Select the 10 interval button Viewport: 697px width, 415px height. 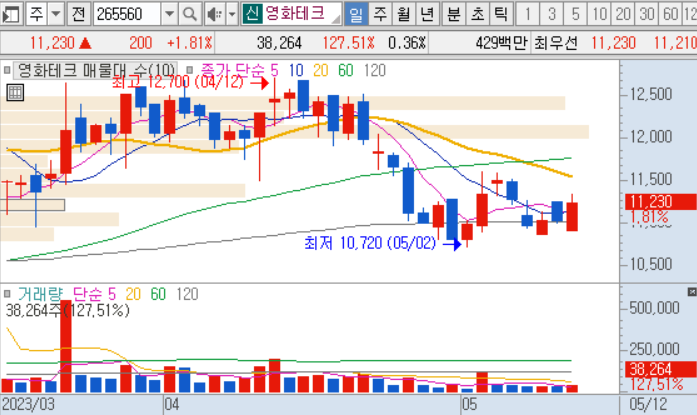click(x=600, y=14)
